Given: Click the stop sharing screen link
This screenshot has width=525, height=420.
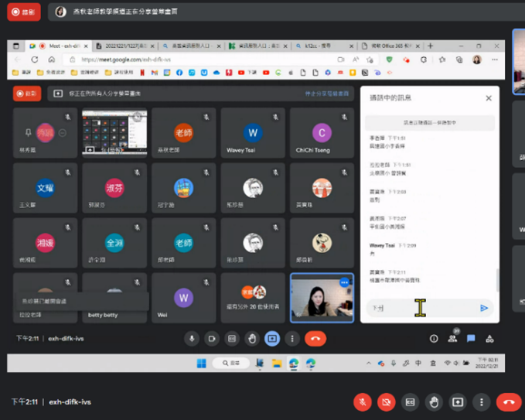Looking at the screenshot, I should (x=327, y=94).
